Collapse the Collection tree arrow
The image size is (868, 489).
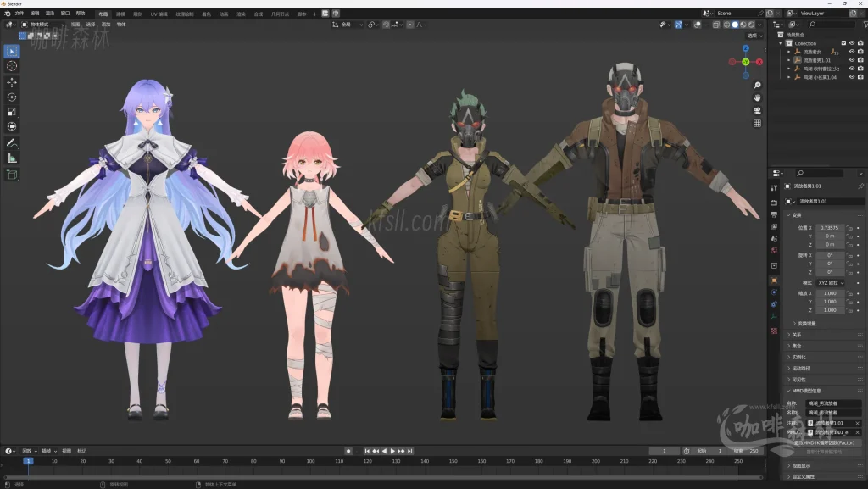pos(781,43)
